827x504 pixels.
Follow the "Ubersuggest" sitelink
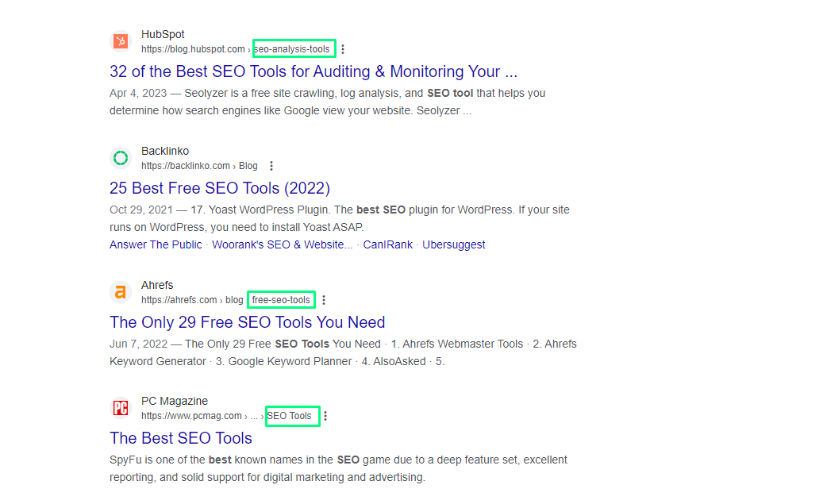(453, 244)
